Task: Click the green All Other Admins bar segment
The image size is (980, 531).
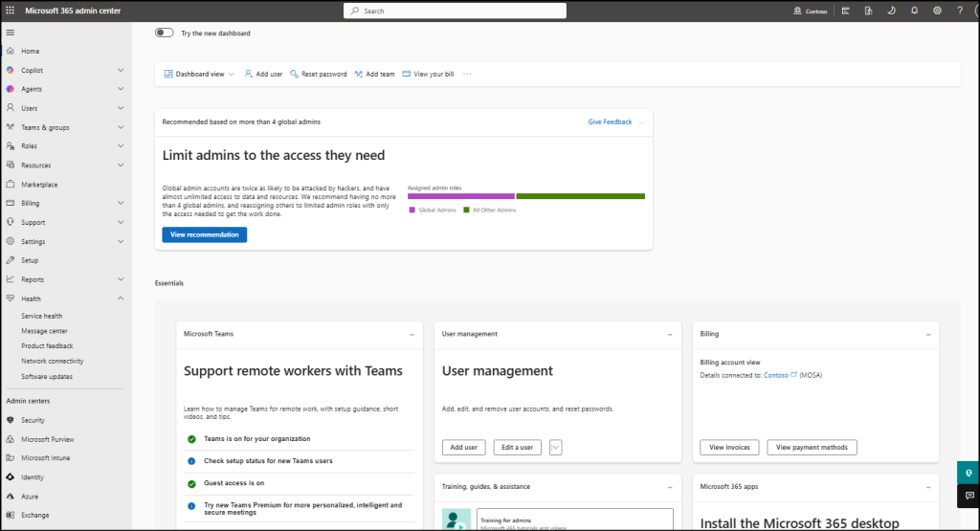Action: (x=581, y=196)
